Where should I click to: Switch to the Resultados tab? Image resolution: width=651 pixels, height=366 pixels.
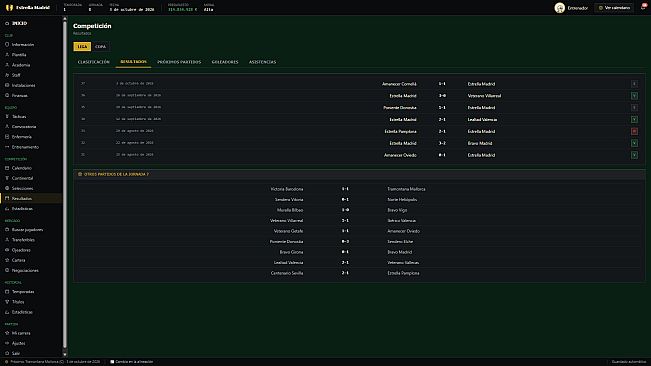tap(133, 62)
